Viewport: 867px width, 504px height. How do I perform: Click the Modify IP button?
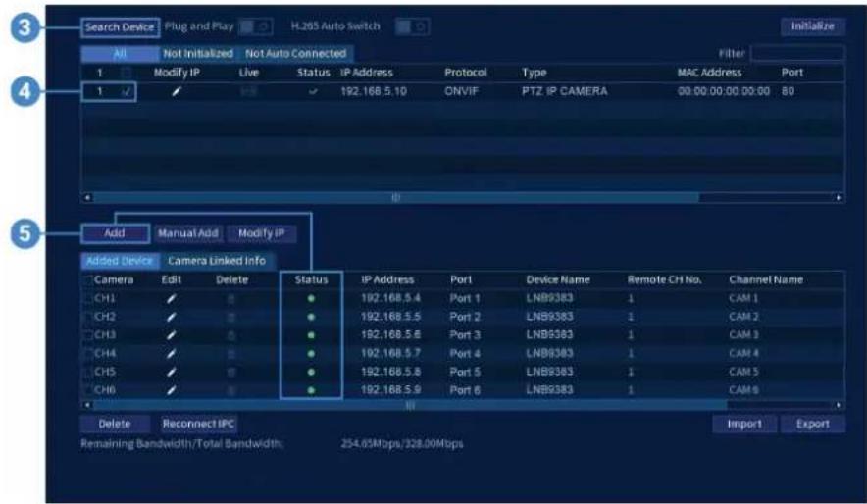(x=261, y=233)
